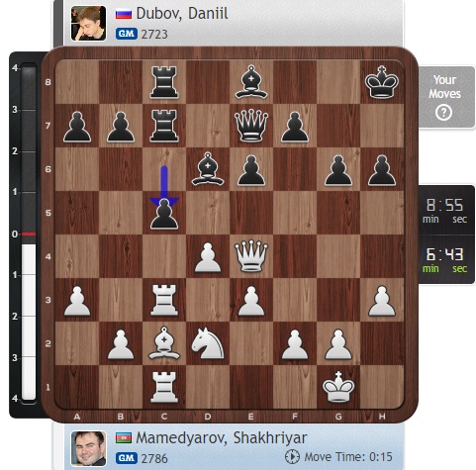Click the white pawn on d4

[208, 257]
